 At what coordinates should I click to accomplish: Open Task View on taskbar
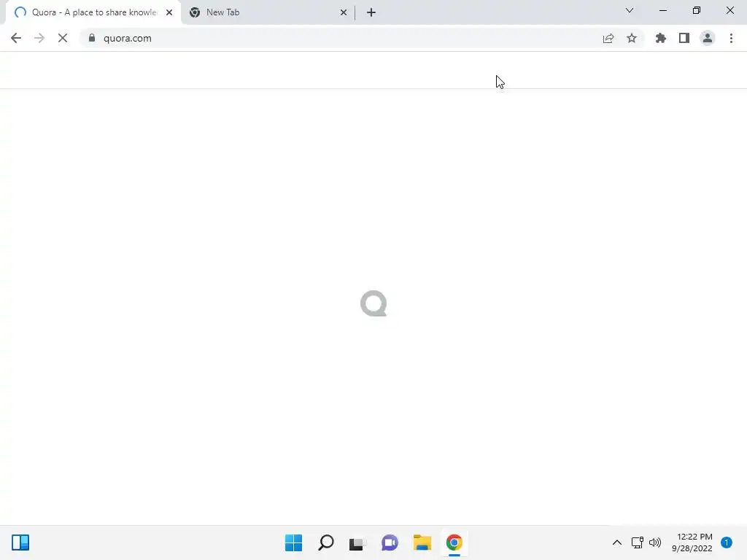357,542
